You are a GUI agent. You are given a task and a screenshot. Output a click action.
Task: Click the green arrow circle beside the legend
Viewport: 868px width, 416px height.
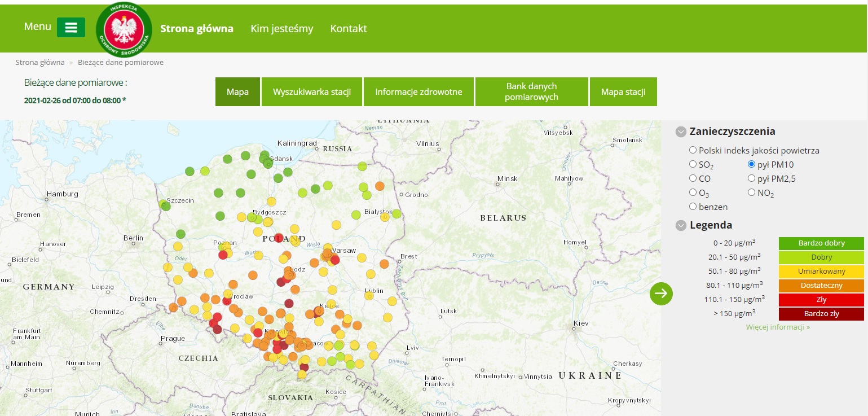click(661, 294)
